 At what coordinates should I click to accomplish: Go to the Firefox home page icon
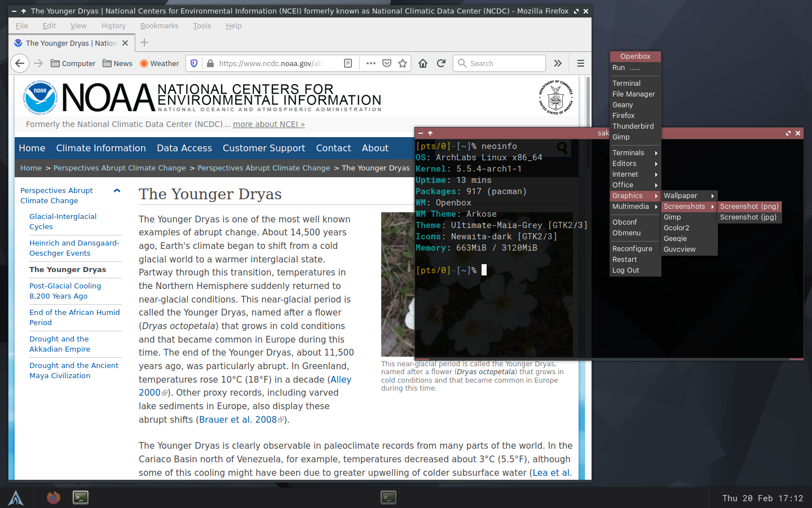(423, 63)
